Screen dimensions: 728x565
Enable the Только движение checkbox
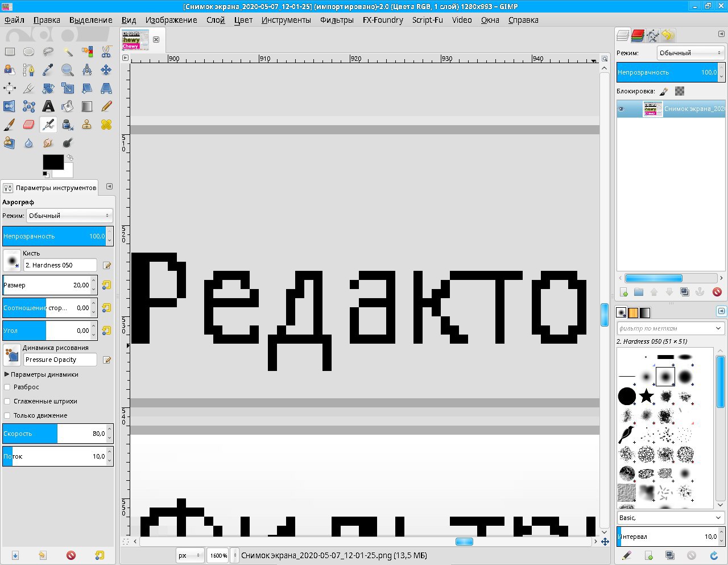[7, 415]
